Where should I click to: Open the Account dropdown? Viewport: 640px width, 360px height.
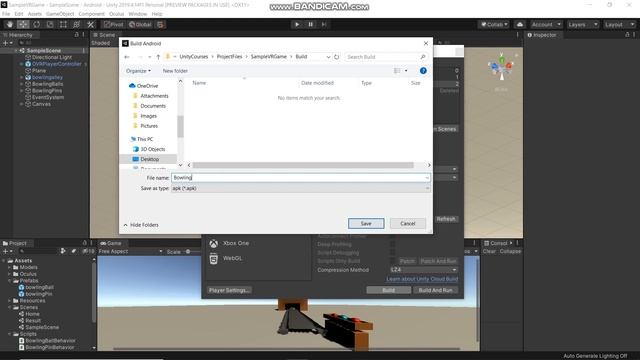546,24
